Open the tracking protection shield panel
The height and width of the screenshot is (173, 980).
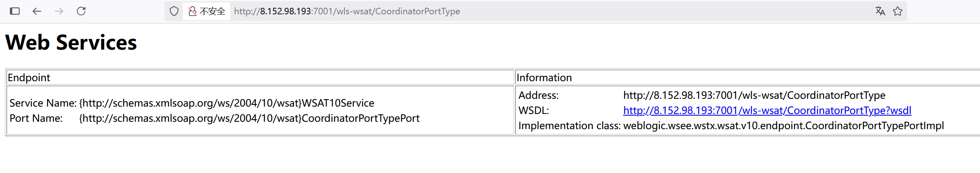tap(174, 11)
